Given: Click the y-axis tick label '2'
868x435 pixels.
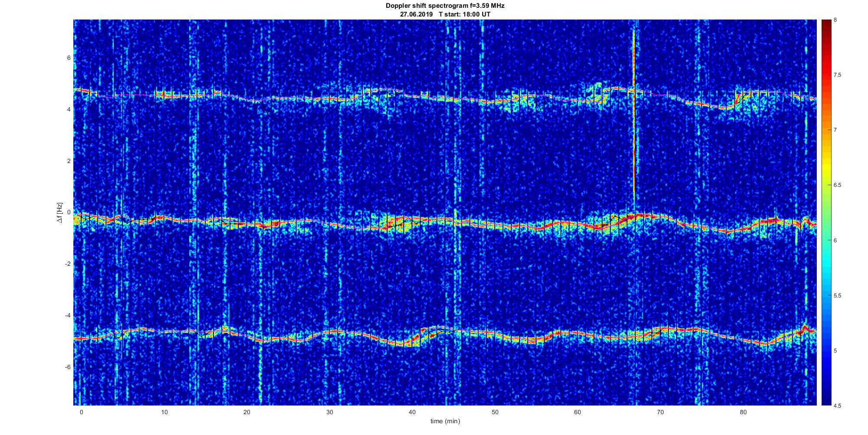Looking at the screenshot, I should pyautogui.click(x=69, y=161).
